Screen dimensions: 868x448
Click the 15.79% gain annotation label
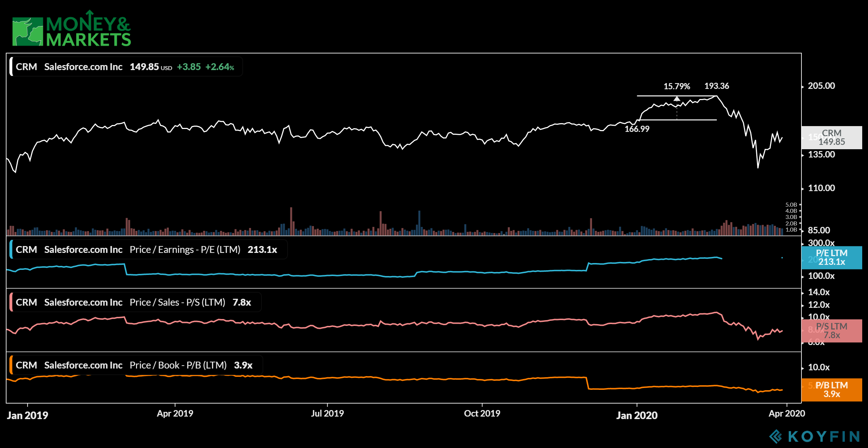coord(677,86)
